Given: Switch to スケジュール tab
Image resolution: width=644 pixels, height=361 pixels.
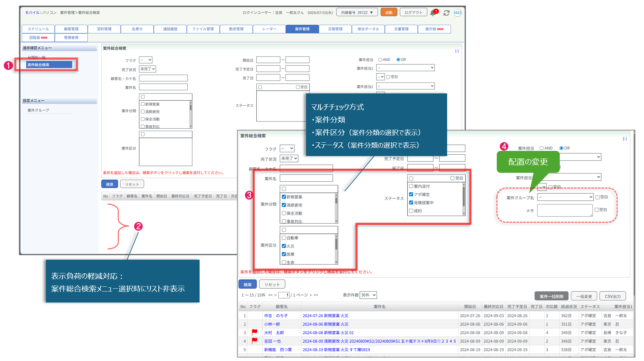Looking at the screenshot, I should (x=38, y=29).
